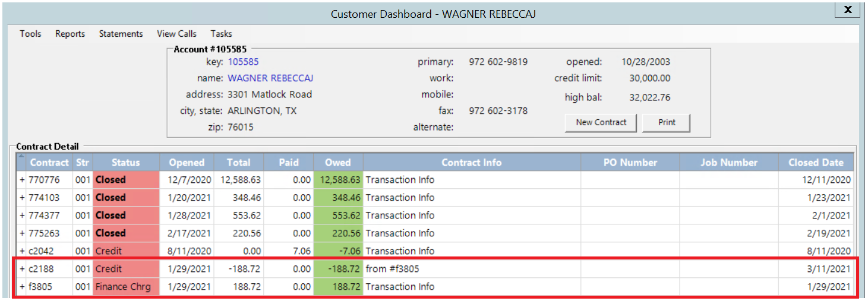The width and height of the screenshot is (868, 301).
Task: Expand the c2188 credit row
Action: (x=22, y=269)
